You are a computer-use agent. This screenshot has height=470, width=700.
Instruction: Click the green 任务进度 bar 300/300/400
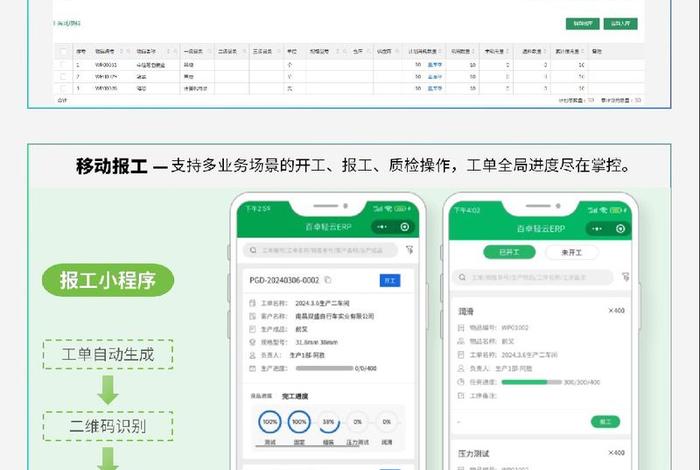(x=531, y=382)
